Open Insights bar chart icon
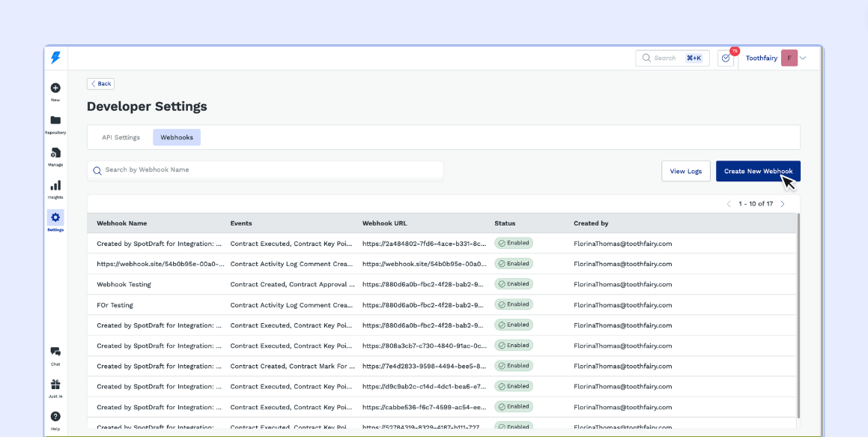 pos(55,186)
